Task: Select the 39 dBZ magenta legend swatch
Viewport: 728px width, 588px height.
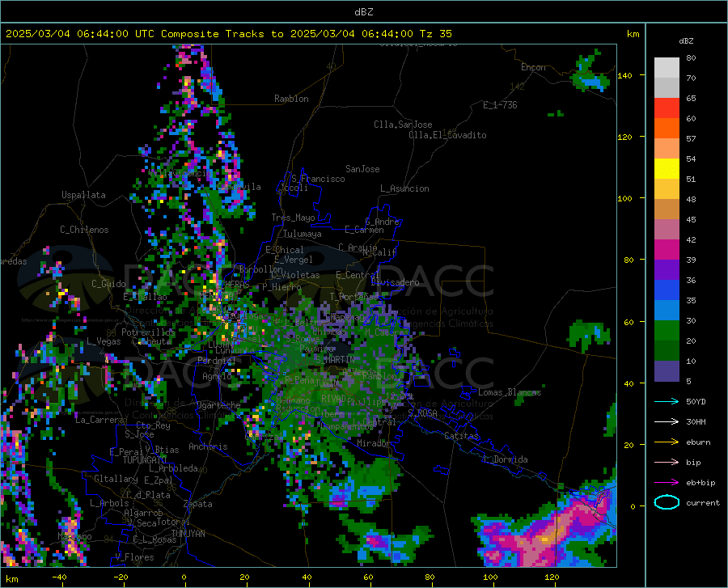Action: tap(667, 250)
